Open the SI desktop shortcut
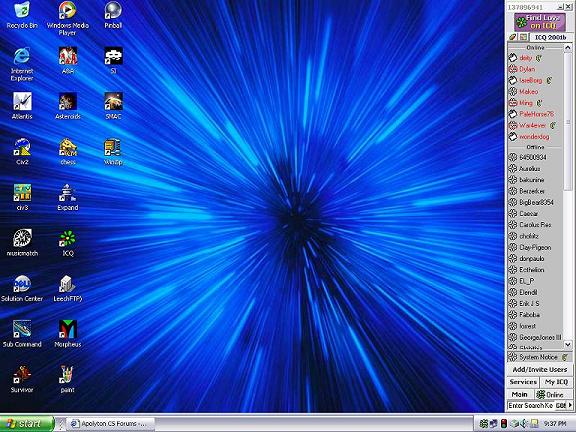 (x=113, y=61)
